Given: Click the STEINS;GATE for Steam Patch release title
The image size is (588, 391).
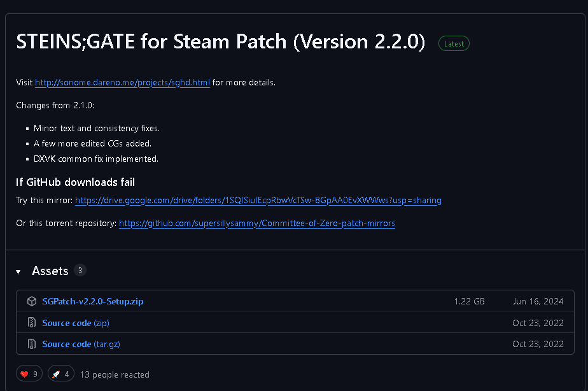Looking at the screenshot, I should click(x=221, y=41).
